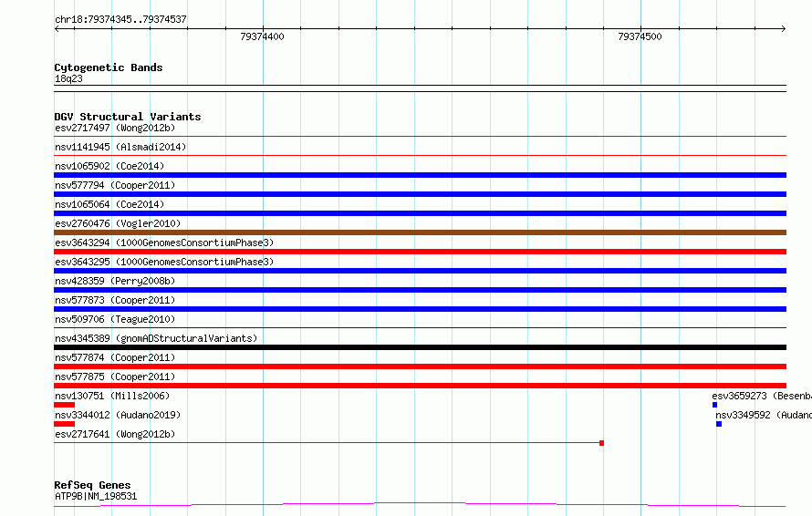Open nsv428359 (Perry2008b) variant
Screen dimensions: 812x516
[115, 281]
